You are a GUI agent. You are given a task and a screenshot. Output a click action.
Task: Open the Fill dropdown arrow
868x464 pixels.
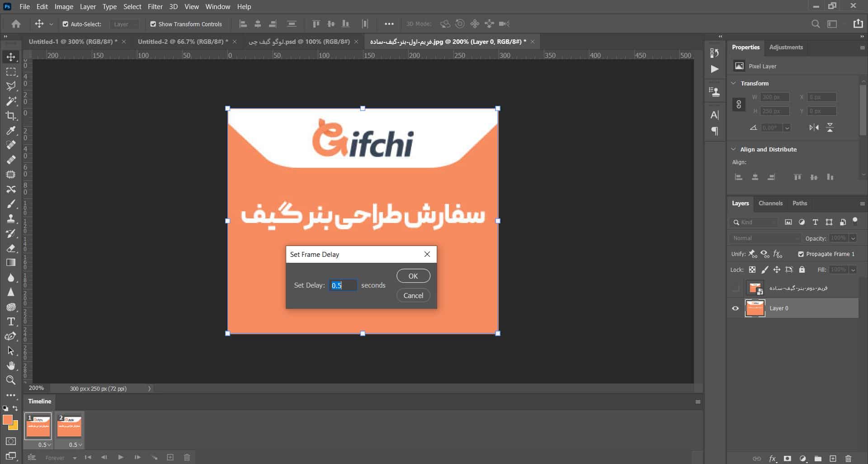[x=853, y=270]
